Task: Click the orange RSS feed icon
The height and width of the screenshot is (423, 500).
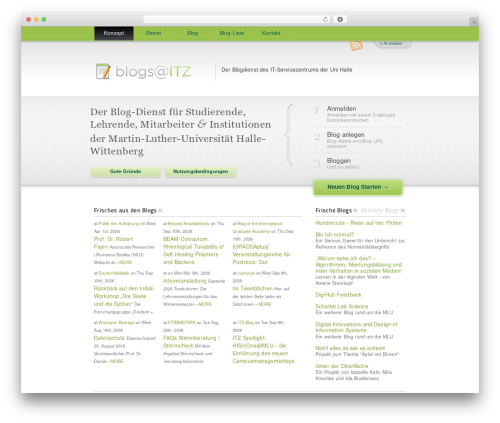Action: pos(356,45)
